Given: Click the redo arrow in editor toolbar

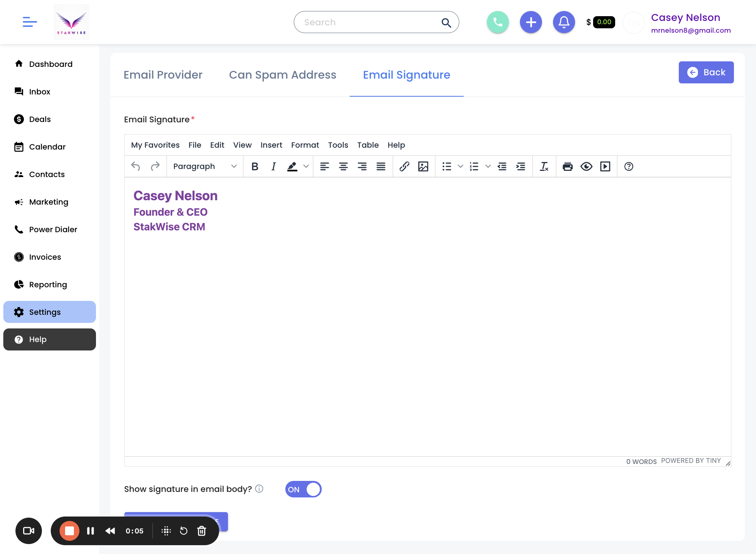Looking at the screenshot, I should [x=155, y=166].
